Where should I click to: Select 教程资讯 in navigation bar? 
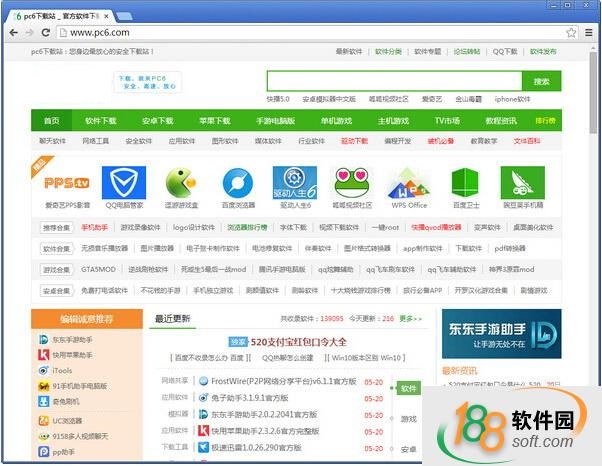[x=501, y=121]
